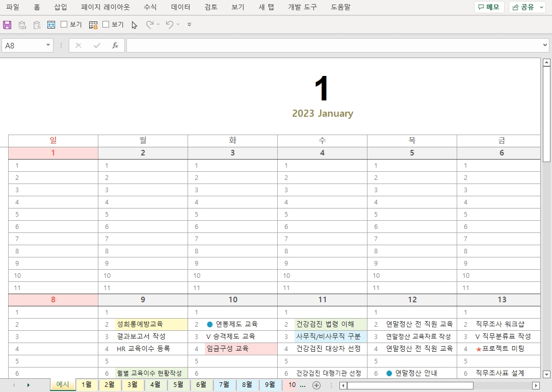Image resolution: width=552 pixels, height=392 pixels.
Task: Toggle 보기 checkbox next to column-width icon
Action: coord(64,24)
